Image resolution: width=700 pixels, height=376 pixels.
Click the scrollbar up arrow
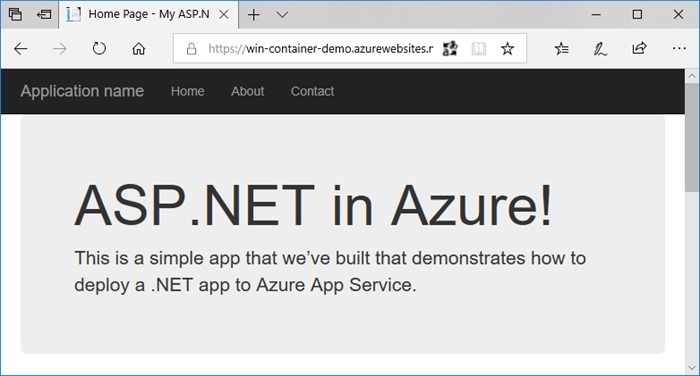[x=692, y=76]
